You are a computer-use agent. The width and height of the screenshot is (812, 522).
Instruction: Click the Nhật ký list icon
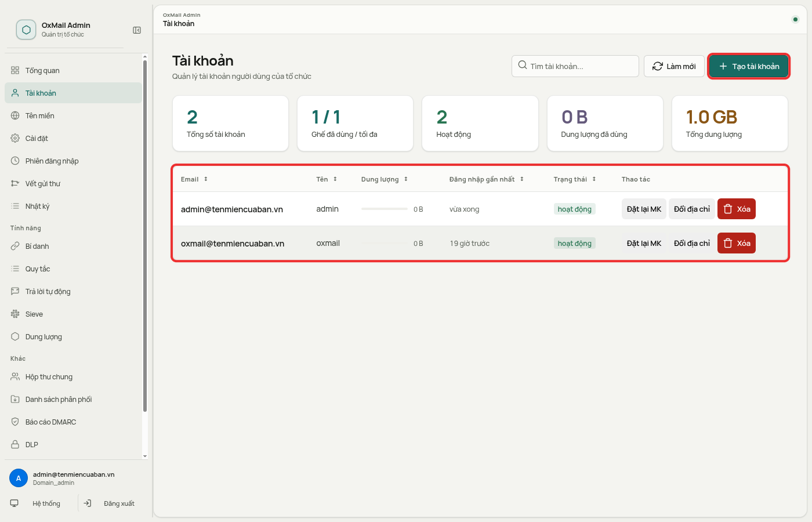click(15, 206)
